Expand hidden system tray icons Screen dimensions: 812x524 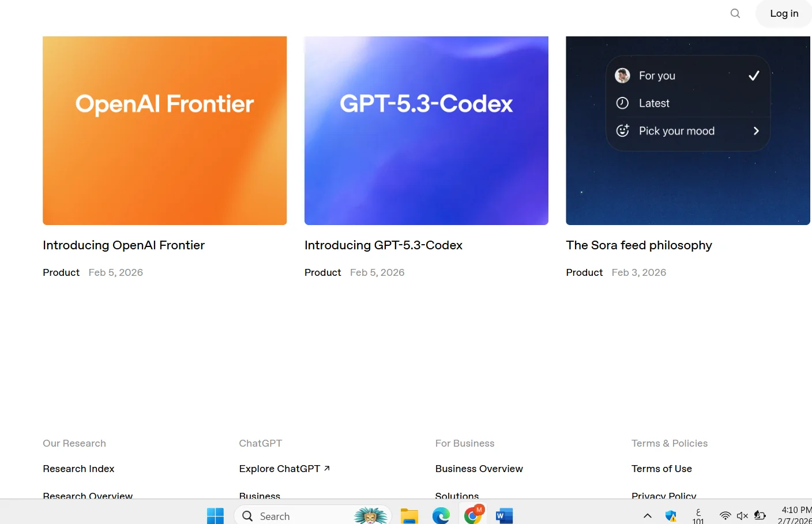tap(647, 515)
